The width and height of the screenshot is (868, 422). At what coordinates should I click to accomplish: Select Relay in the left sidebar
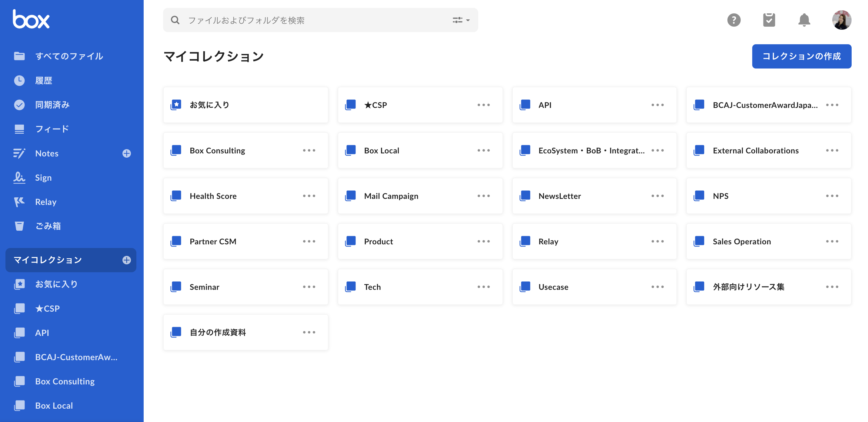[x=45, y=202]
